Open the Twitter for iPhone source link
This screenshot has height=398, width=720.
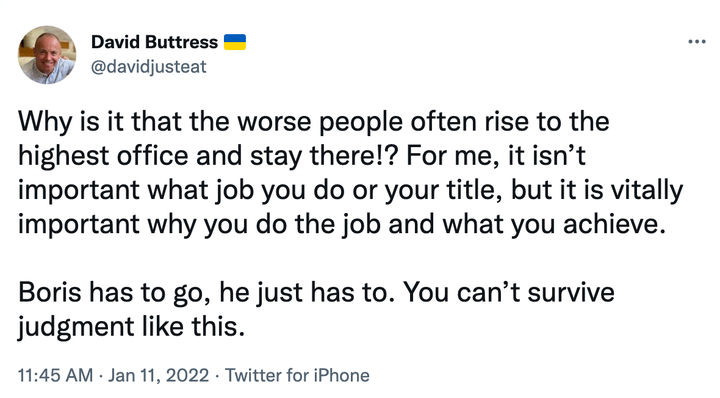[297, 376]
